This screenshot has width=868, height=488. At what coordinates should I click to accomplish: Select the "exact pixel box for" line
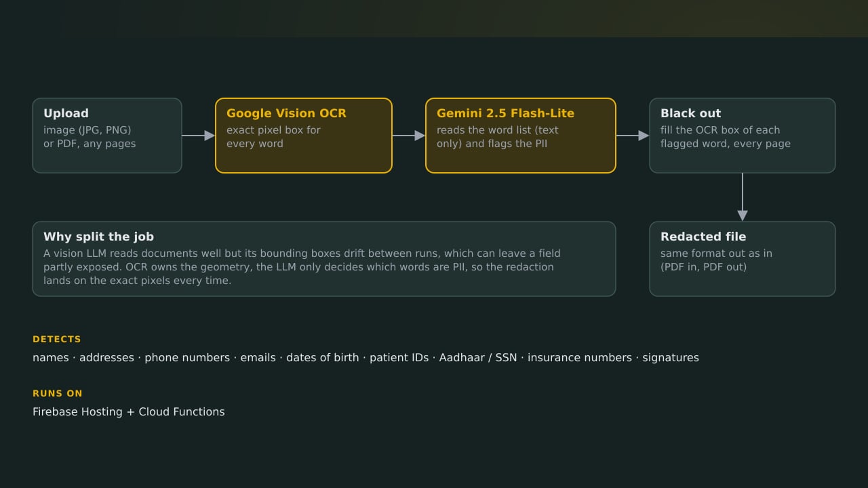(273, 130)
